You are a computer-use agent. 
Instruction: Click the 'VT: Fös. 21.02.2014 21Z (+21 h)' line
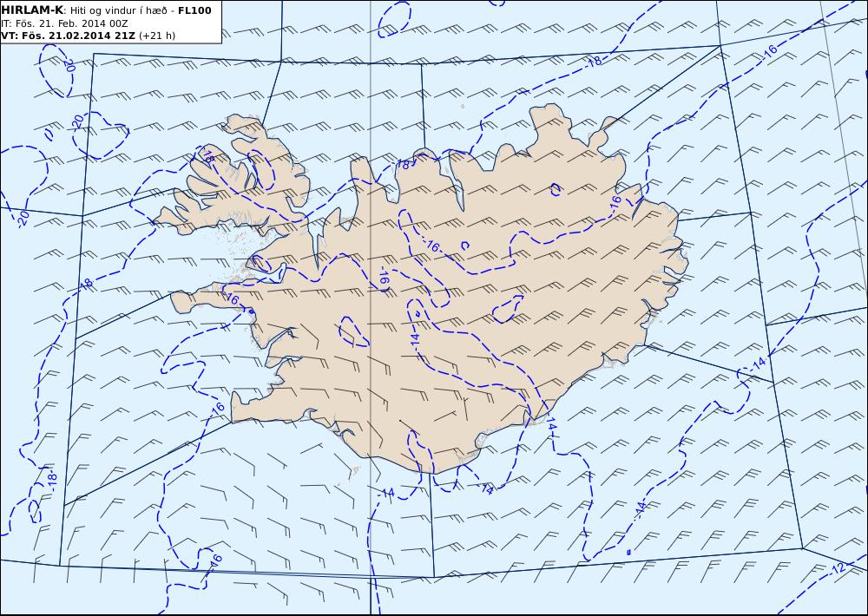tap(89, 36)
